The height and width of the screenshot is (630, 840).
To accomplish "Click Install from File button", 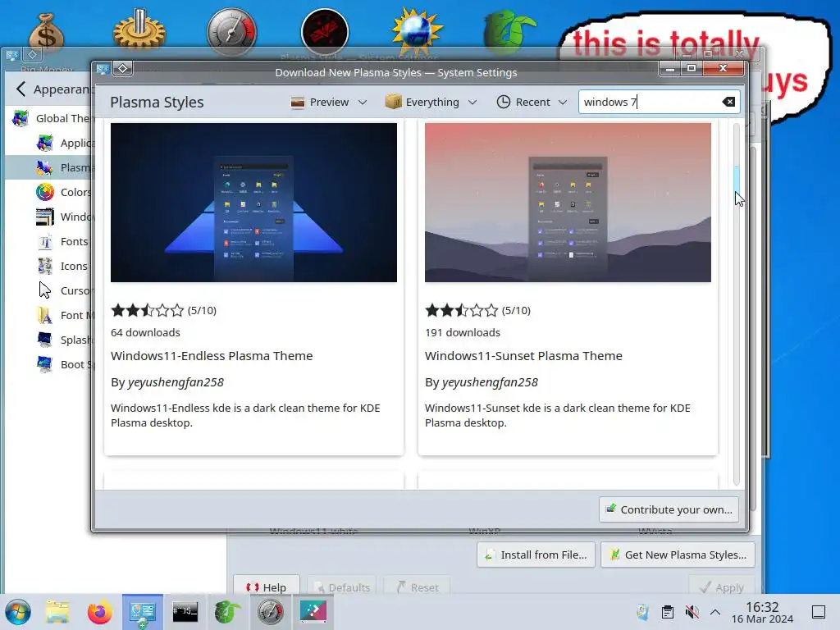I will [536, 555].
